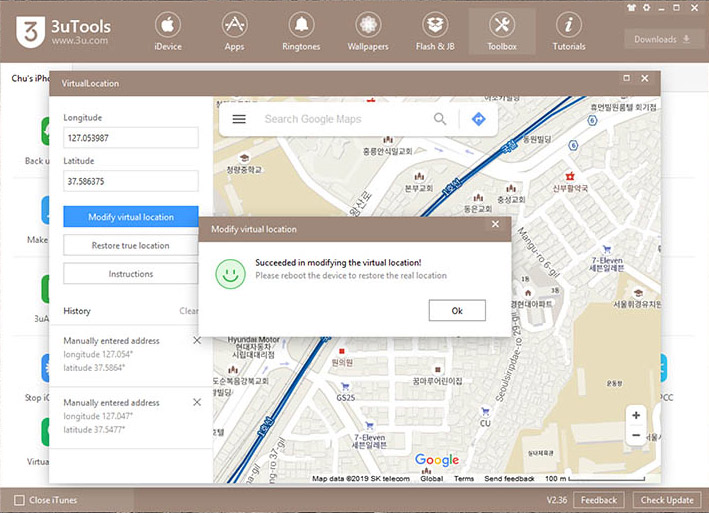Open the Tutorials section
The width and height of the screenshot is (709, 513).
pyautogui.click(x=569, y=32)
